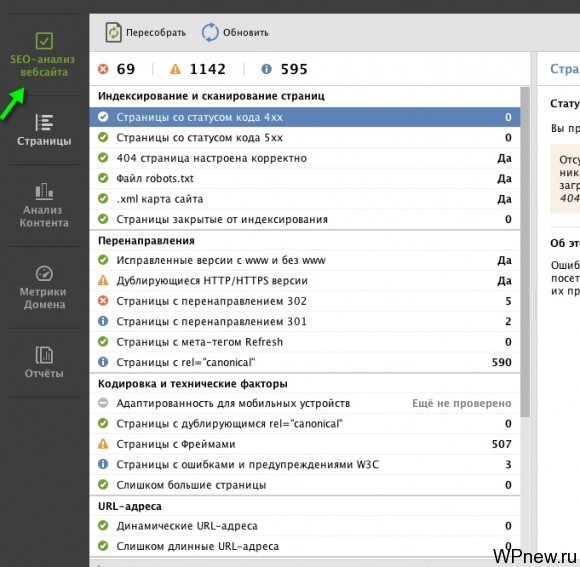
Task: Click the red errors counter icon (69)
Action: [103, 69]
